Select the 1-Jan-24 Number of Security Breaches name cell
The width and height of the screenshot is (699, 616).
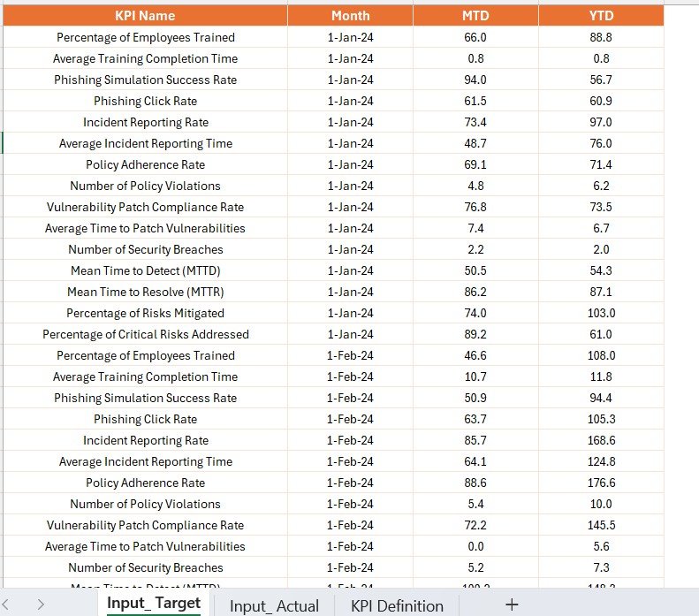145,249
